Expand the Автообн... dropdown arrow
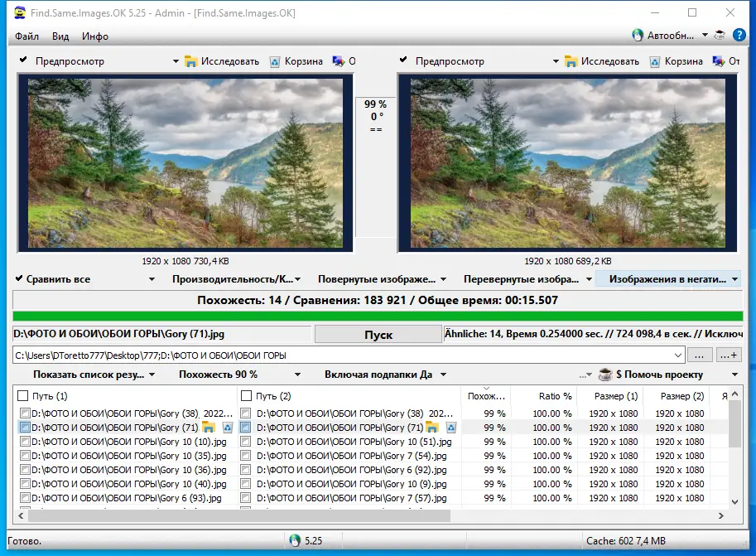The height and width of the screenshot is (556, 756). coord(705,36)
